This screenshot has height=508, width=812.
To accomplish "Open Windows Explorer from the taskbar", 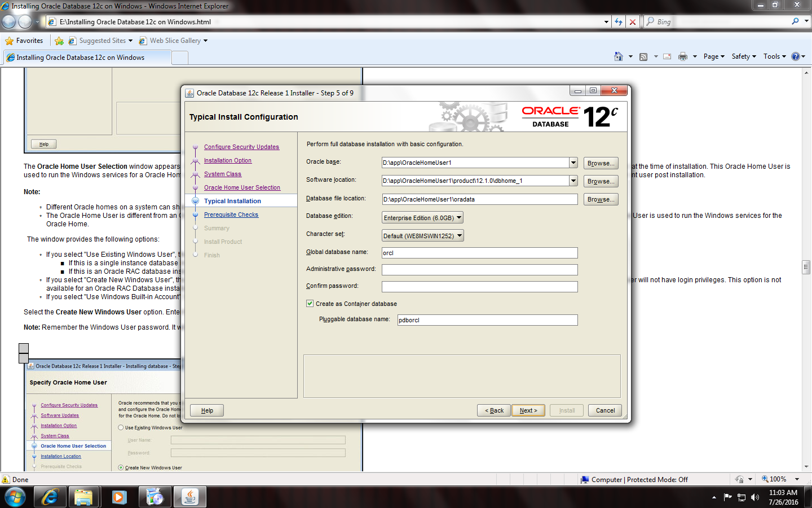I will click(x=83, y=497).
